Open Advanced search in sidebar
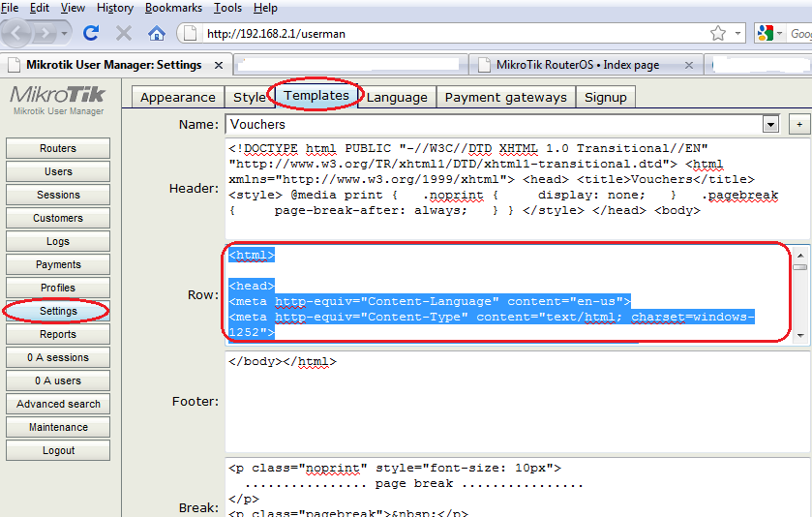 point(58,404)
